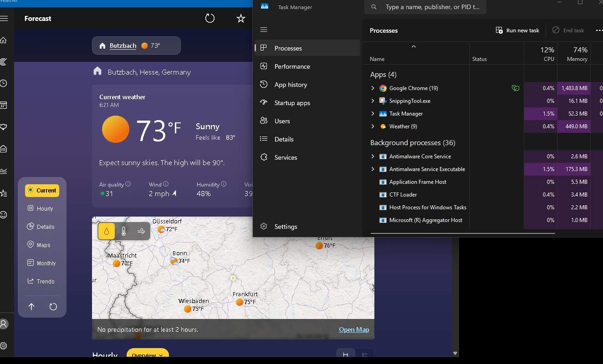Screen dimensions: 603x364
Task: Open the waves icon in Weather sidebar
Action: click(3, 171)
